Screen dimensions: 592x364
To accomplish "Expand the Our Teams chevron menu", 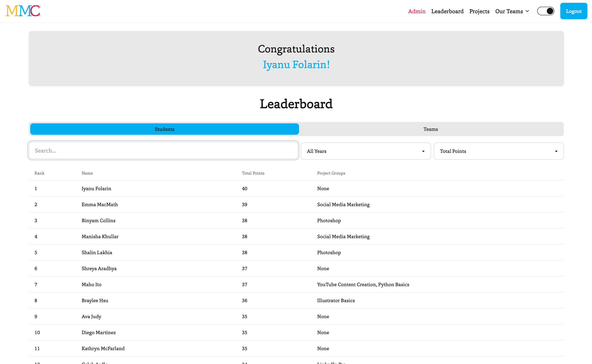I will (527, 11).
